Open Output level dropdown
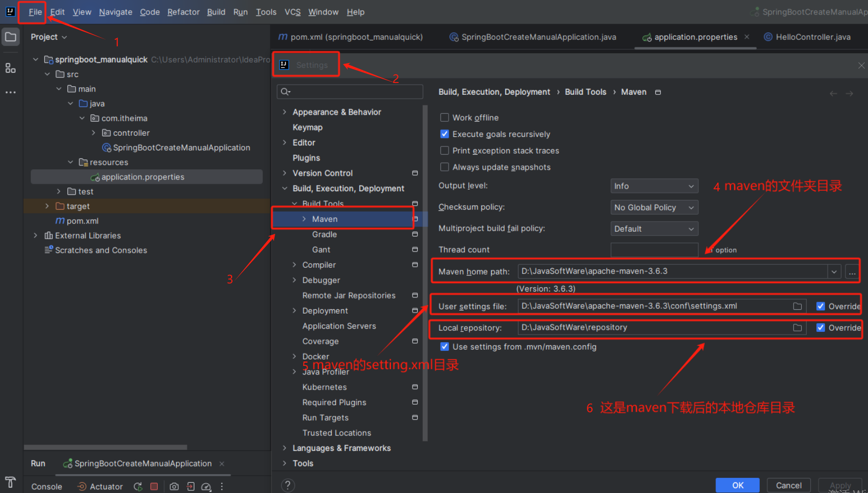 [654, 186]
